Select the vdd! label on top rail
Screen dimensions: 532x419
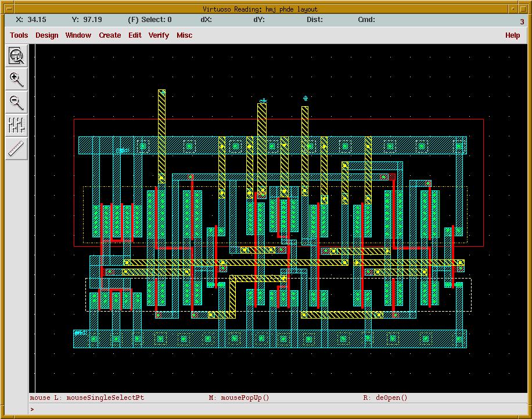pos(122,150)
